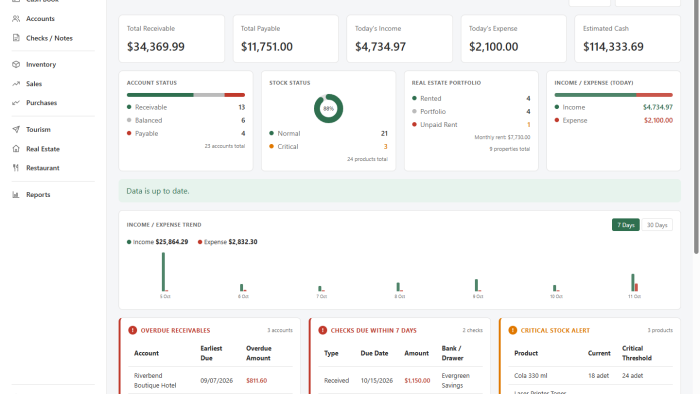
Task: Click Expense $2,100.00 legend row
Action: click(613, 120)
